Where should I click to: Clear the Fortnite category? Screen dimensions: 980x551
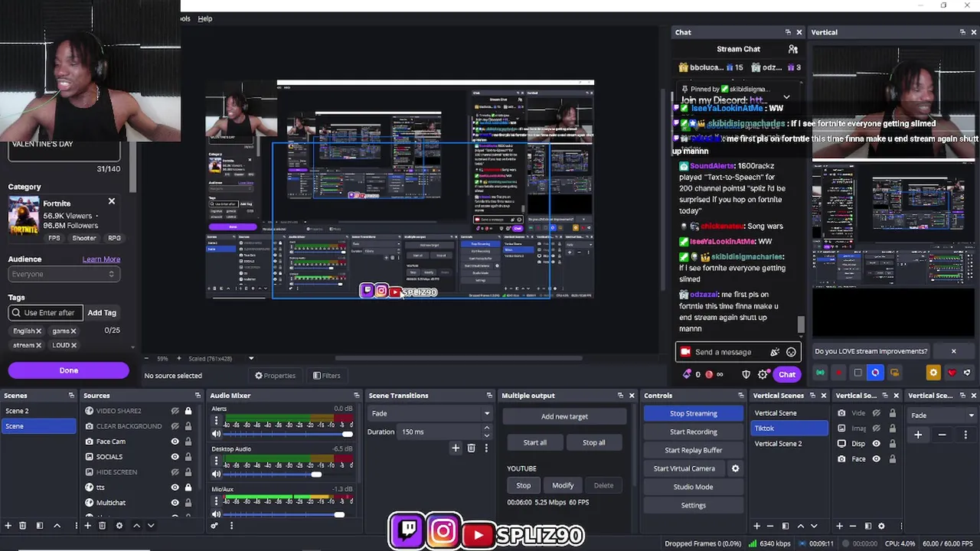click(111, 201)
